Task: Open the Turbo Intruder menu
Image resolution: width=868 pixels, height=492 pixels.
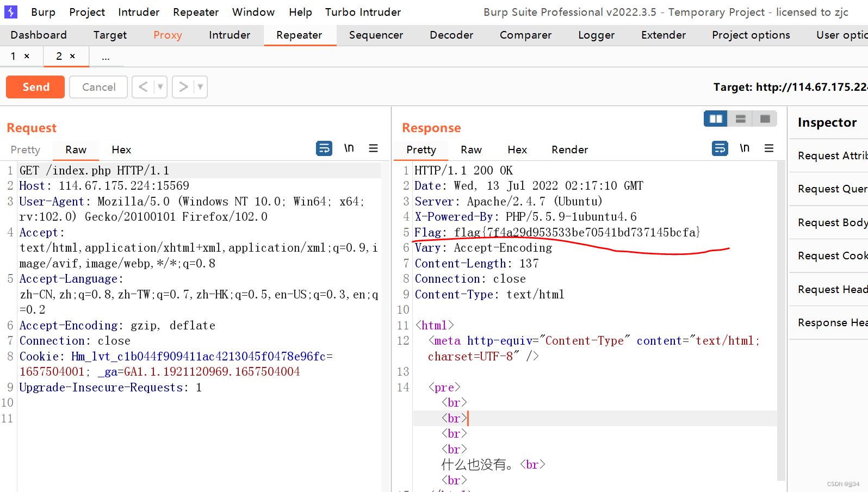Action: 363,12
